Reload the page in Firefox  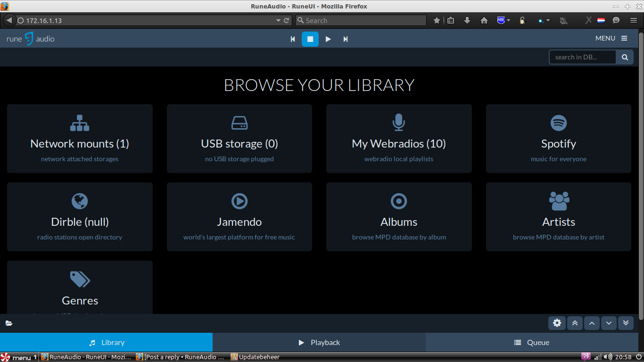click(x=287, y=21)
